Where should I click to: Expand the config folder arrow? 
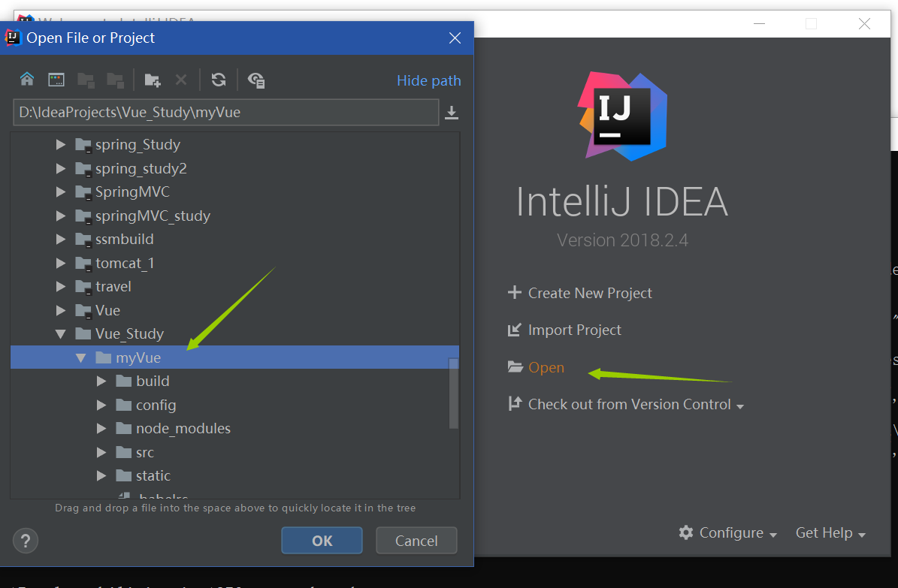101,405
